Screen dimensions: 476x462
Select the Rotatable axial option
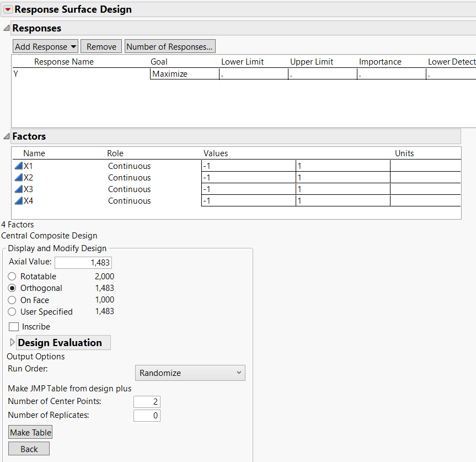tap(12, 277)
